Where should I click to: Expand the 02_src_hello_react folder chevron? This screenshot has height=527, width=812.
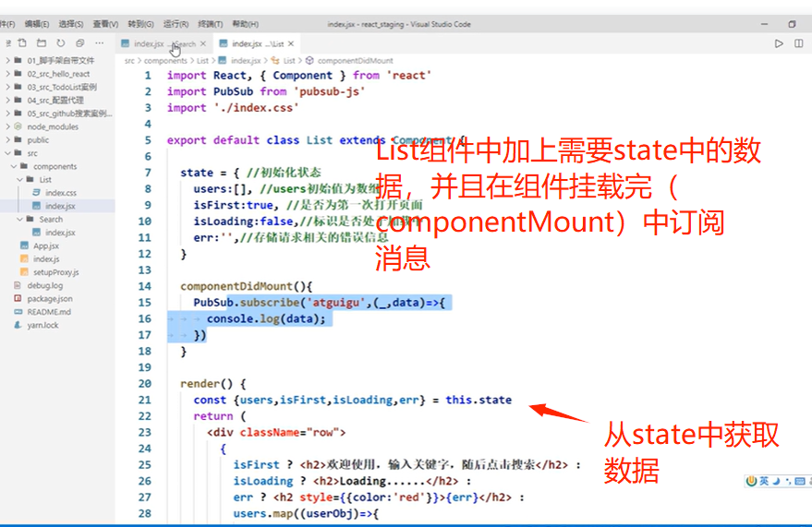click(7, 74)
